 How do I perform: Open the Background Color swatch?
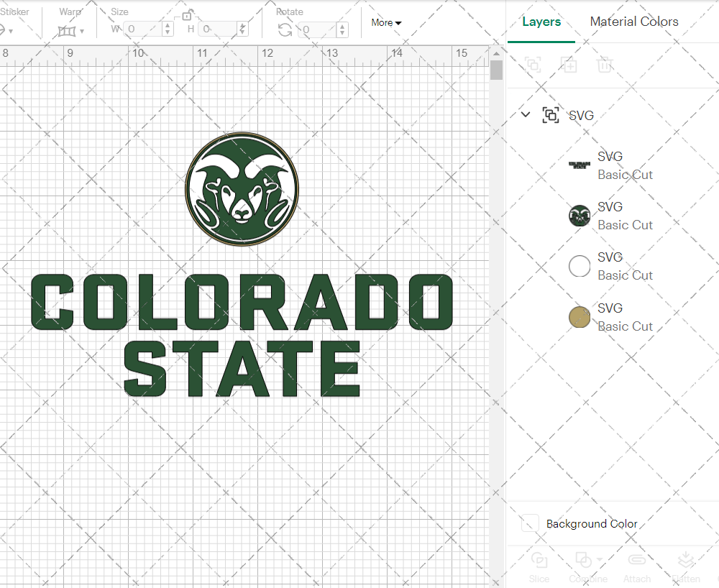[530, 523]
